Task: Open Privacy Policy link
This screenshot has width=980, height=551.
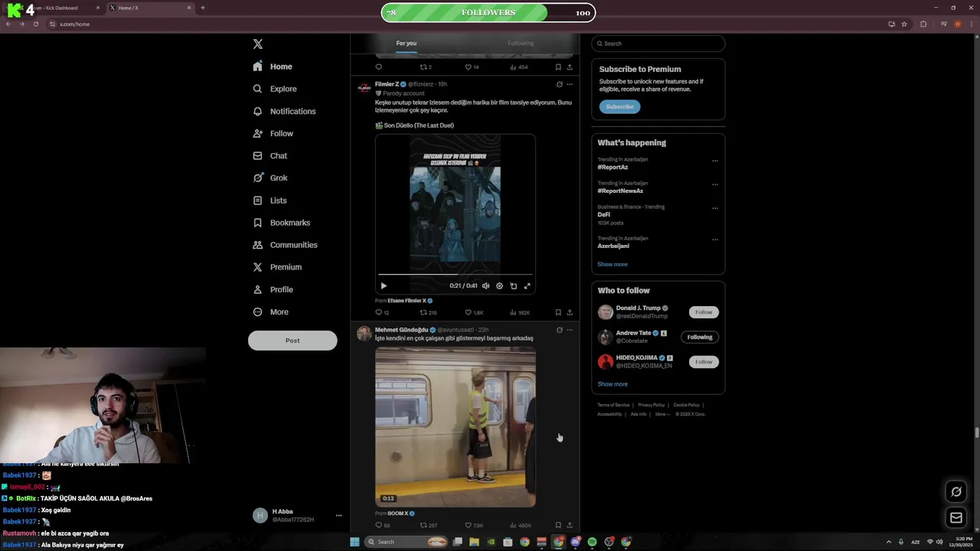Action: click(x=652, y=405)
